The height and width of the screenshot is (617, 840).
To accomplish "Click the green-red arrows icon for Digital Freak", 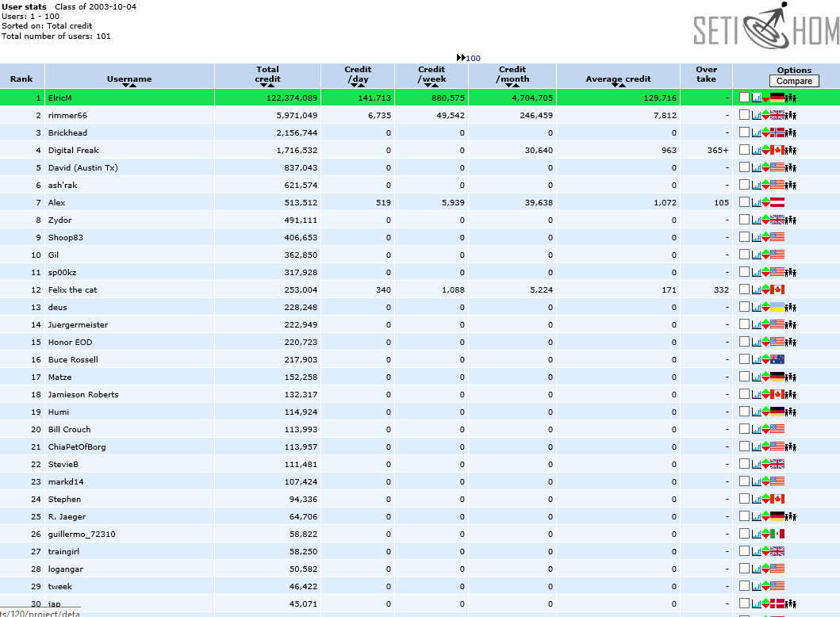I will [765, 150].
